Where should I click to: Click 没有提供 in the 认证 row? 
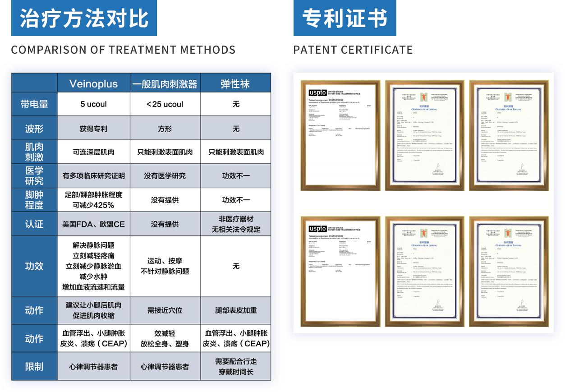click(x=165, y=224)
